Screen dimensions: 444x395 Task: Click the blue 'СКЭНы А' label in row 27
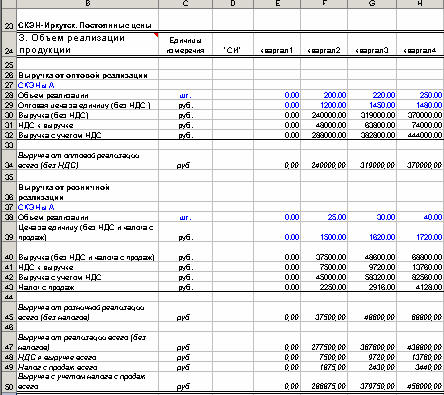click(36, 85)
